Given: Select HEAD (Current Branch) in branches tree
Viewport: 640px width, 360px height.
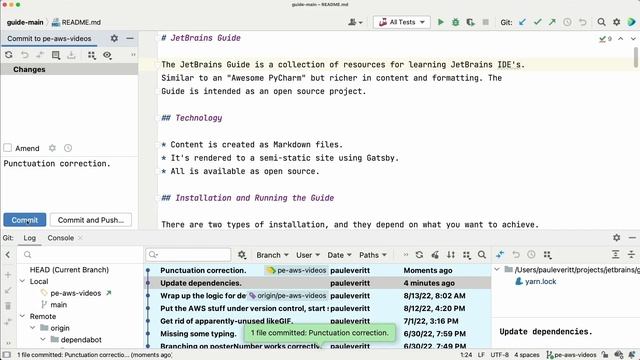Looking at the screenshot, I should pyautogui.click(x=69, y=270).
